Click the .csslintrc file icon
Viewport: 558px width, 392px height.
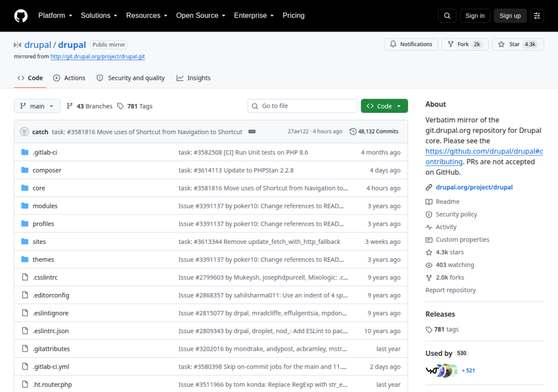coord(25,277)
